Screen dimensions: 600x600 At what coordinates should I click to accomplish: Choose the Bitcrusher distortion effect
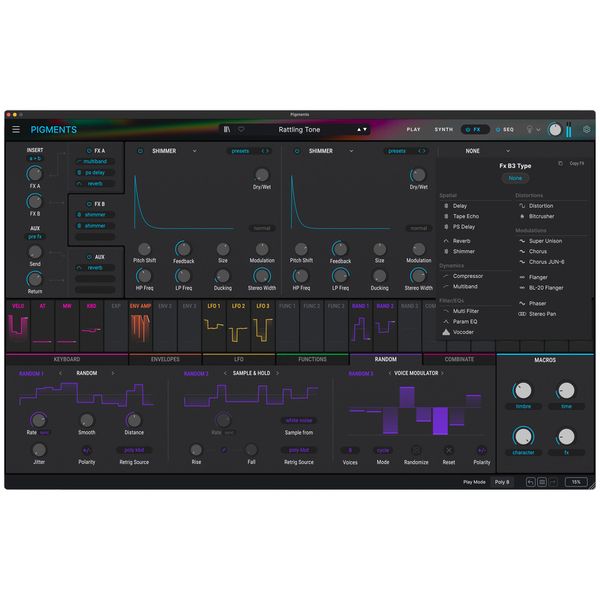[540, 217]
